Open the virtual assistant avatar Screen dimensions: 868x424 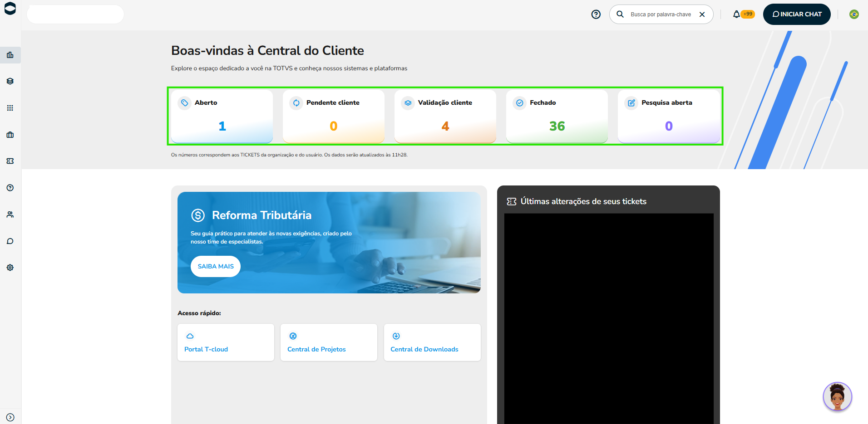(837, 396)
